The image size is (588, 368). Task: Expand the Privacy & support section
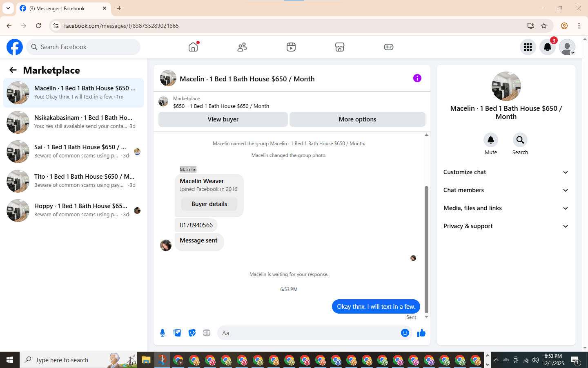(x=506, y=226)
